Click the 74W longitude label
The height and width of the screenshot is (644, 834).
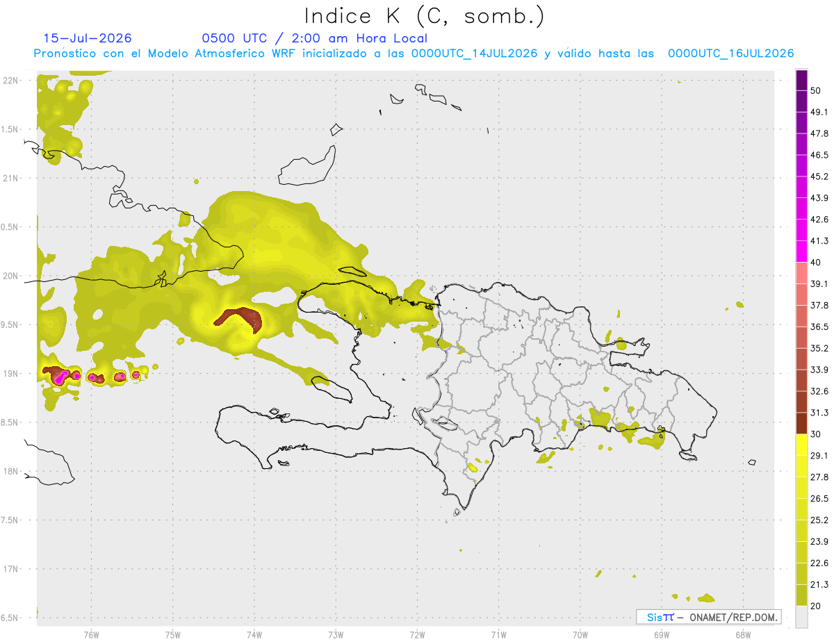pos(254,635)
